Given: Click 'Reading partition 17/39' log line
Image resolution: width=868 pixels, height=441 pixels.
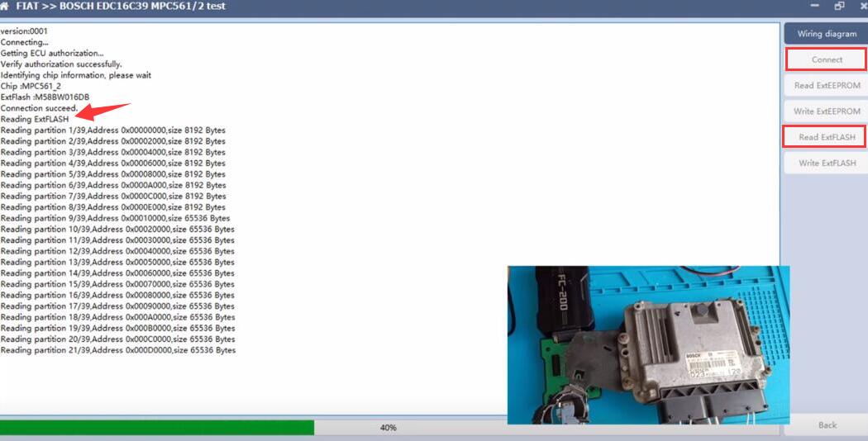Looking at the screenshot, I should pyautogui.click(x=117, y=306).
